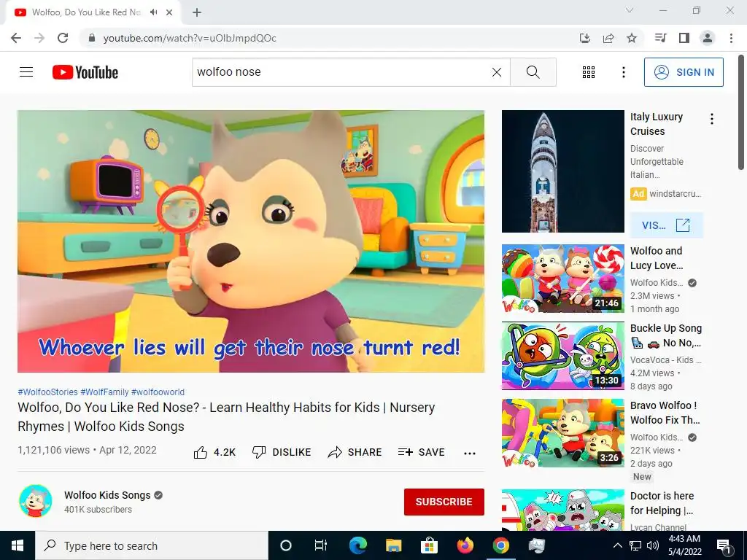
Task: Open the Italy Luxury Cruises ad options menu
Action: 712,119
